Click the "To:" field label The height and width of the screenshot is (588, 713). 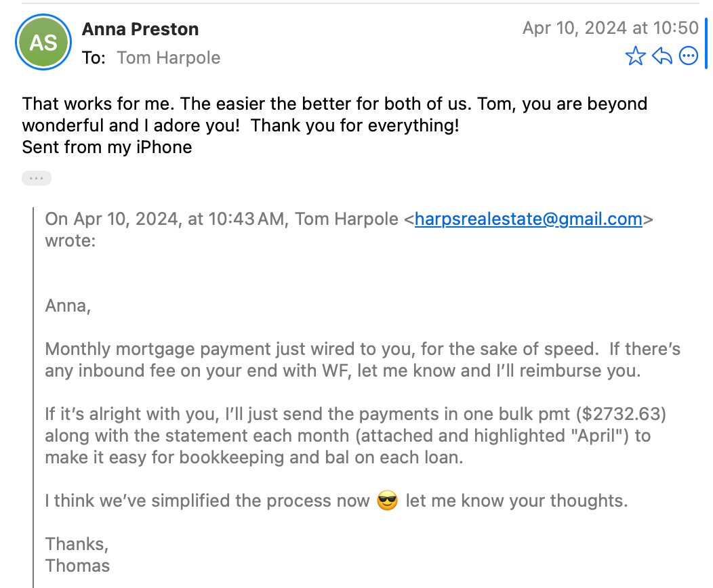pyautogui.click(x=94, y=58)
